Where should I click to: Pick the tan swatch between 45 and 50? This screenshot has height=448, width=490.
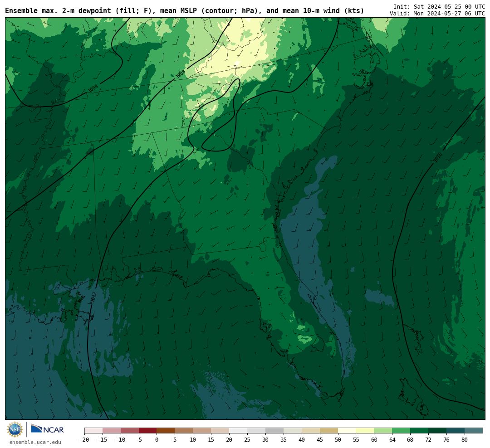pyautogui.click(x=329, y=431)
